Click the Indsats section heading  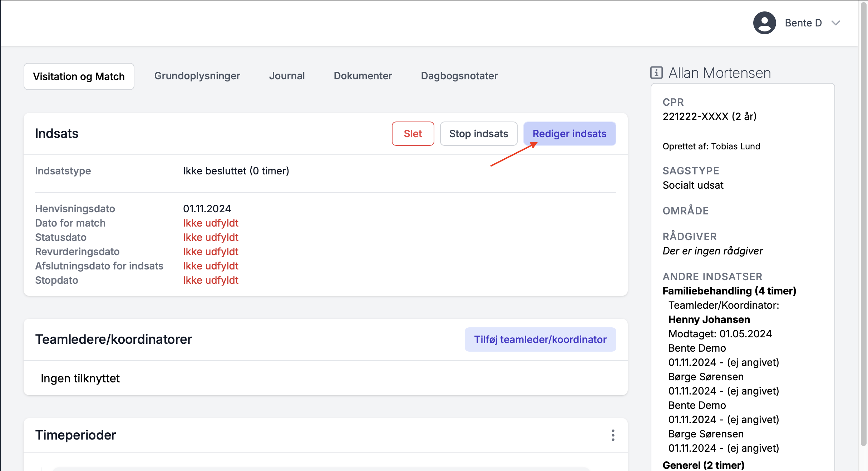tap(56, 133)
